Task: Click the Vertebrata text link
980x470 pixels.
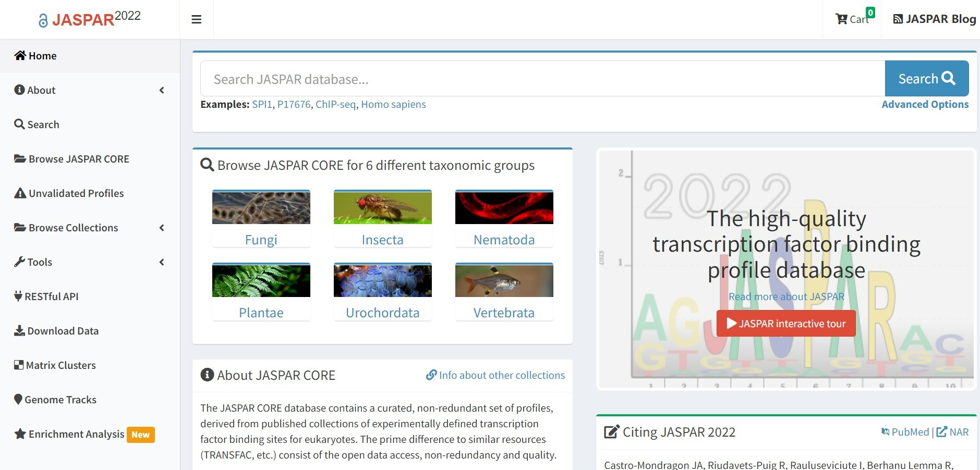Action: tap(504, 313)
